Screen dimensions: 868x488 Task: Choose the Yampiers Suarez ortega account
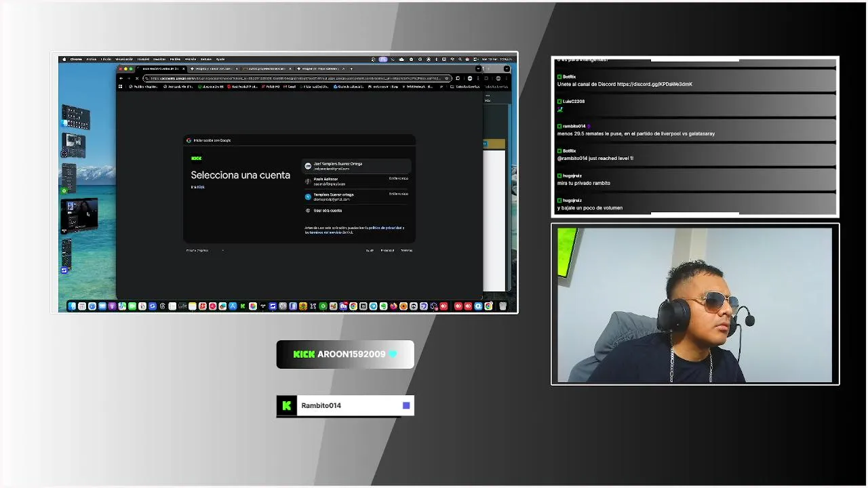click(356, 197)
